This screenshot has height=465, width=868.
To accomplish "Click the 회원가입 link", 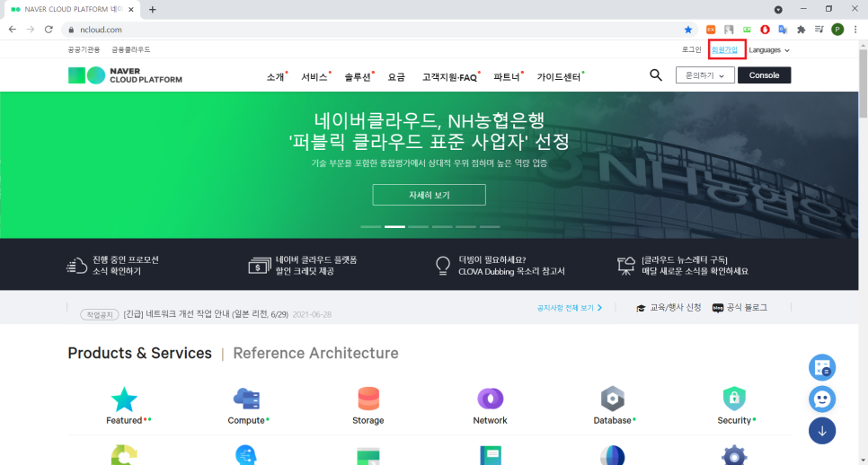I will (x=724, y=49).
